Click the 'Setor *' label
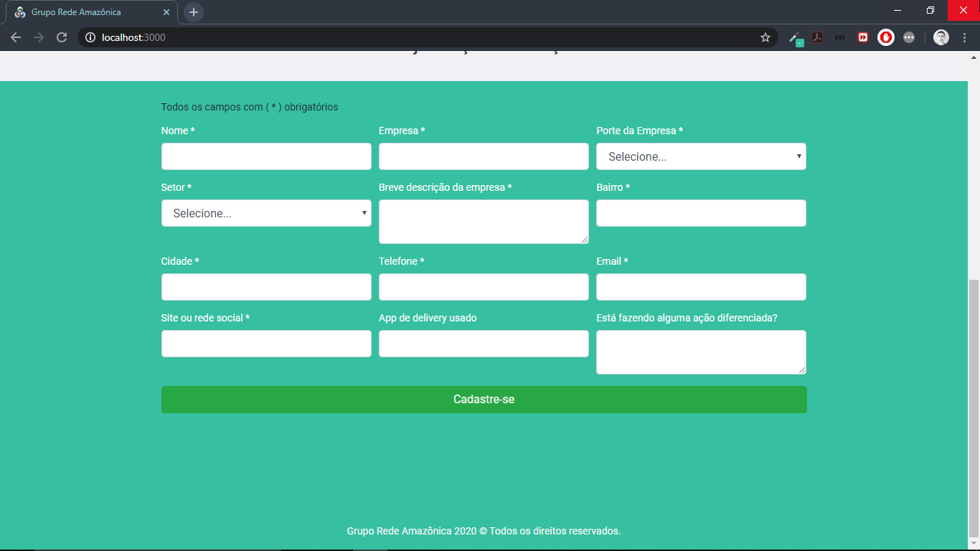The height and width of the screenshot is (551, 980). point(176,187)
